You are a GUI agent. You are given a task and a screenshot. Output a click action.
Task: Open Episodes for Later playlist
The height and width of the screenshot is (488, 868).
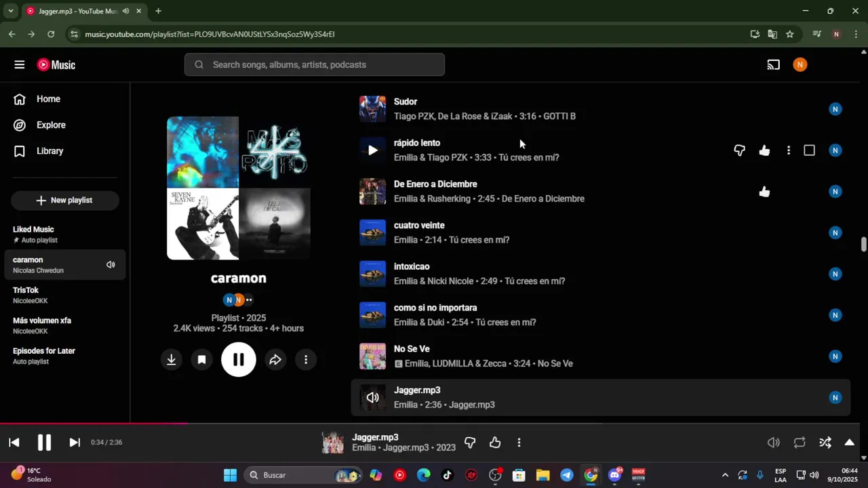[x=65, y=356]
